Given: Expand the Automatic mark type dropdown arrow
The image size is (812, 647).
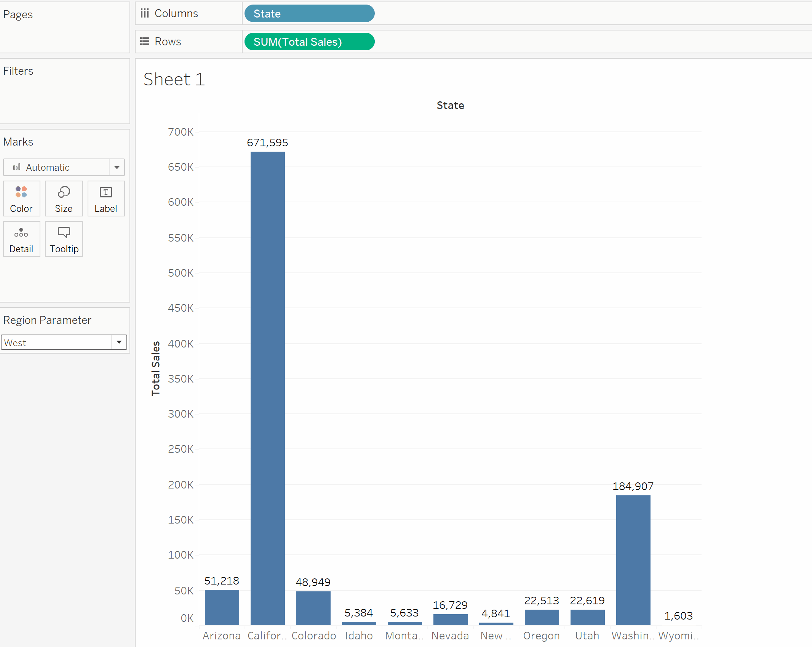Looking at the screenshot, I should tap(117, 167).
